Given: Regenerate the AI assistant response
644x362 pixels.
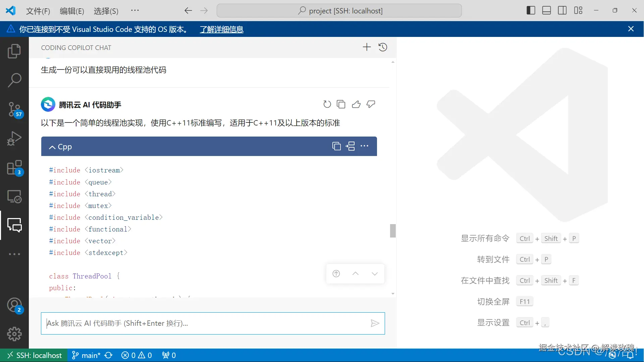Looking at the screenshot, I should pyautogui.click(x=327, y=104).
